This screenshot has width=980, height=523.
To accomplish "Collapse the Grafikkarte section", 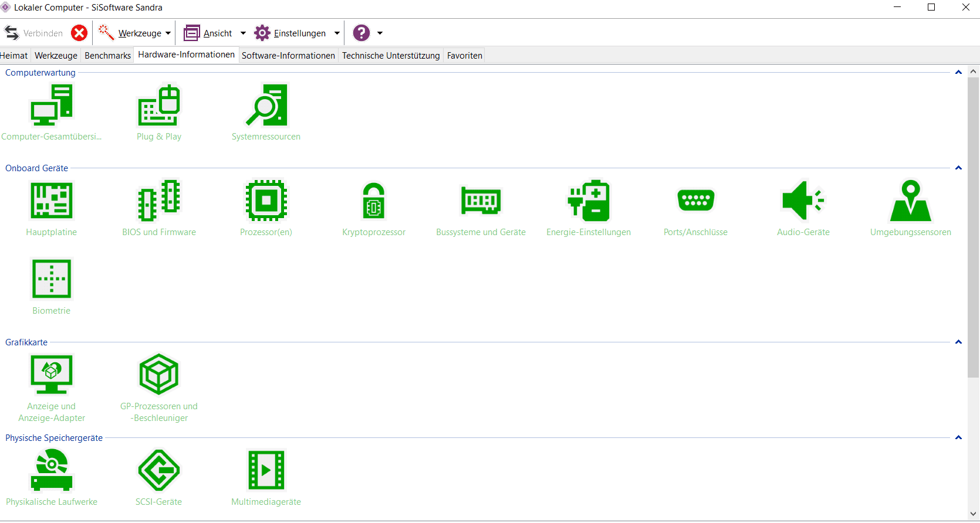I will [x=958, y=342].
